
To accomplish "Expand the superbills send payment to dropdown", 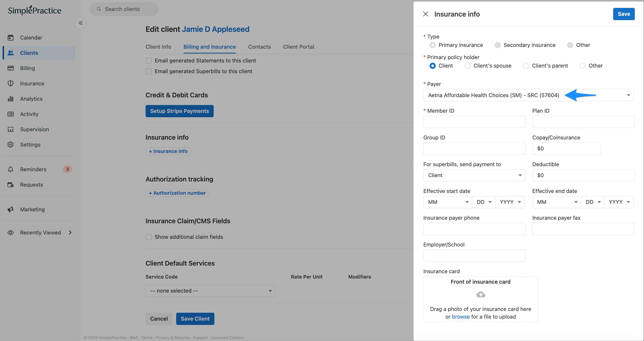I will click(474, 175).
